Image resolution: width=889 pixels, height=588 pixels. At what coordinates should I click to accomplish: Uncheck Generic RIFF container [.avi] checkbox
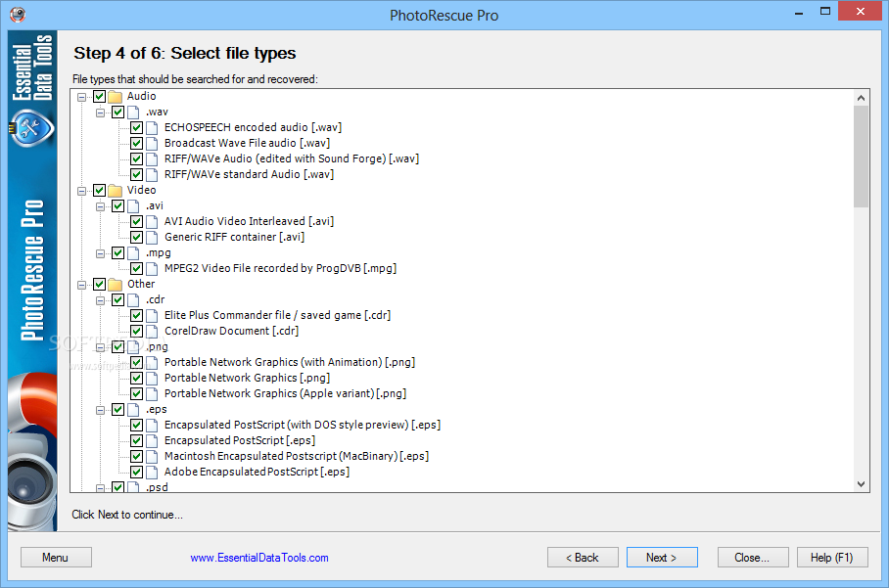click(x=137, y=238)
